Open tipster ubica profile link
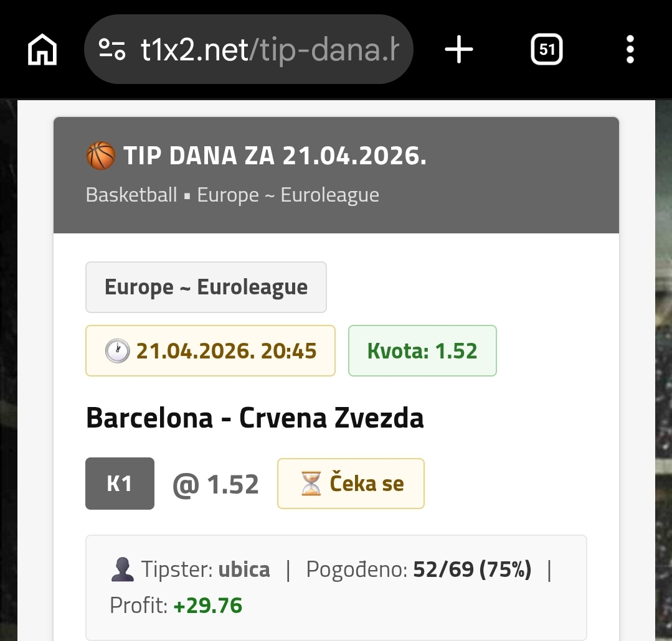This screenshot has width=672, height=641. [x=244, y=569]
